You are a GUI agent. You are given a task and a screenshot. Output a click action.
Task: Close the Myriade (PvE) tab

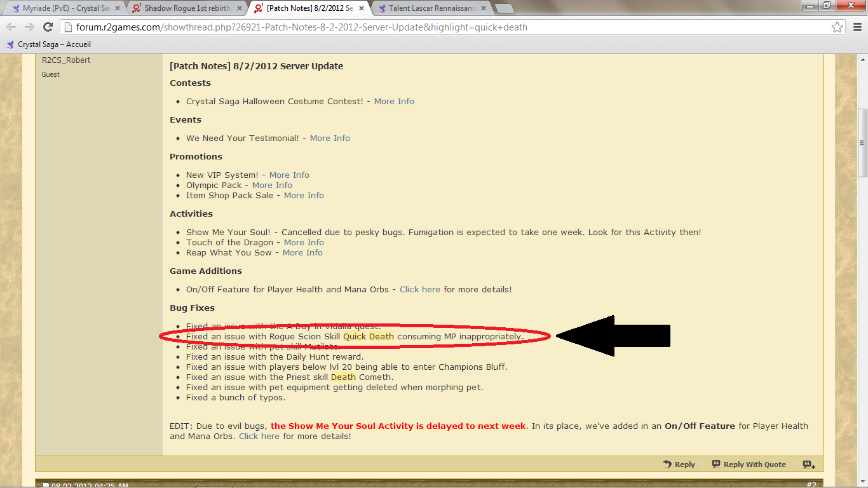[x=117, y=9]
